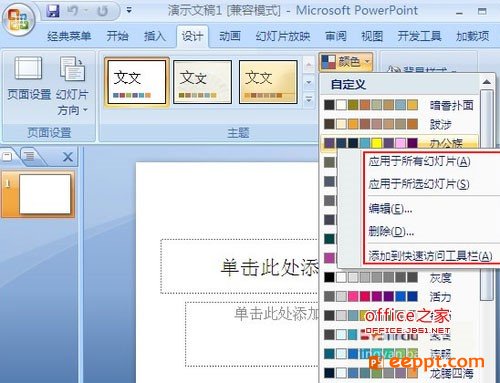Switch to the 插入 tab
This screenshot has height=383, width=500.
pyautogui.click(x=155, y=36)
